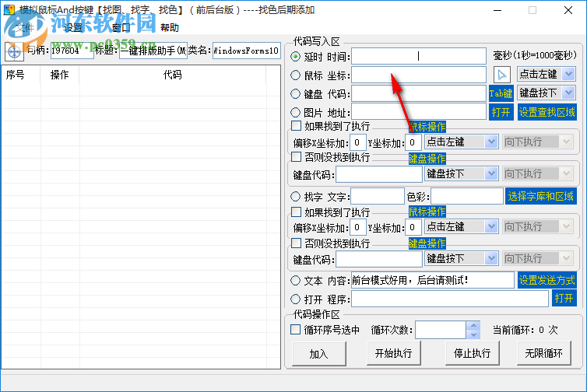Click the Tab键 button

click(x=501, y=93)
